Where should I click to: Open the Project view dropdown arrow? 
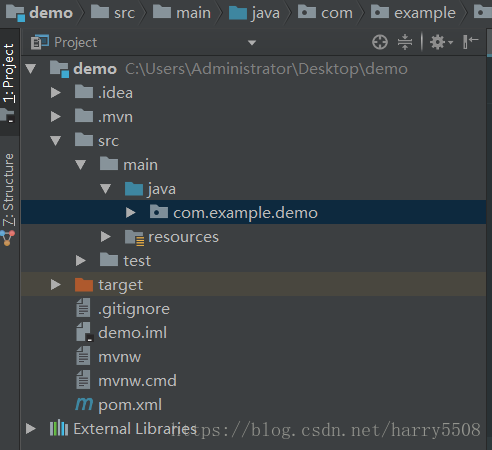pyautogui.click(x=252, y=43)
